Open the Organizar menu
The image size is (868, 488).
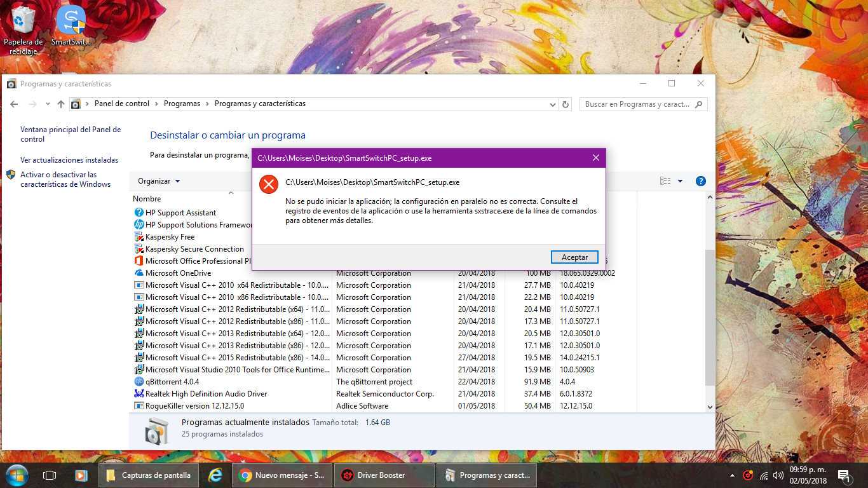coord(158,180)
